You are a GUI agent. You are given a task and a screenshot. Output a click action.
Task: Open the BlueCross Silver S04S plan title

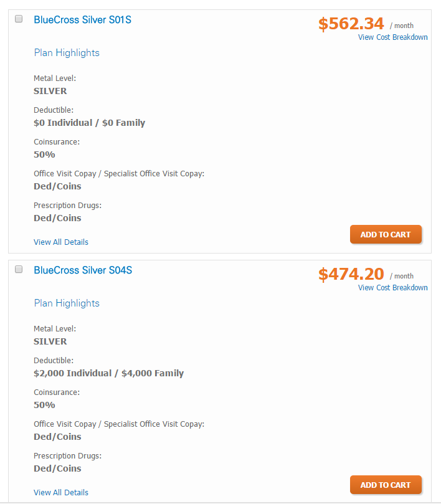(83, 270)
